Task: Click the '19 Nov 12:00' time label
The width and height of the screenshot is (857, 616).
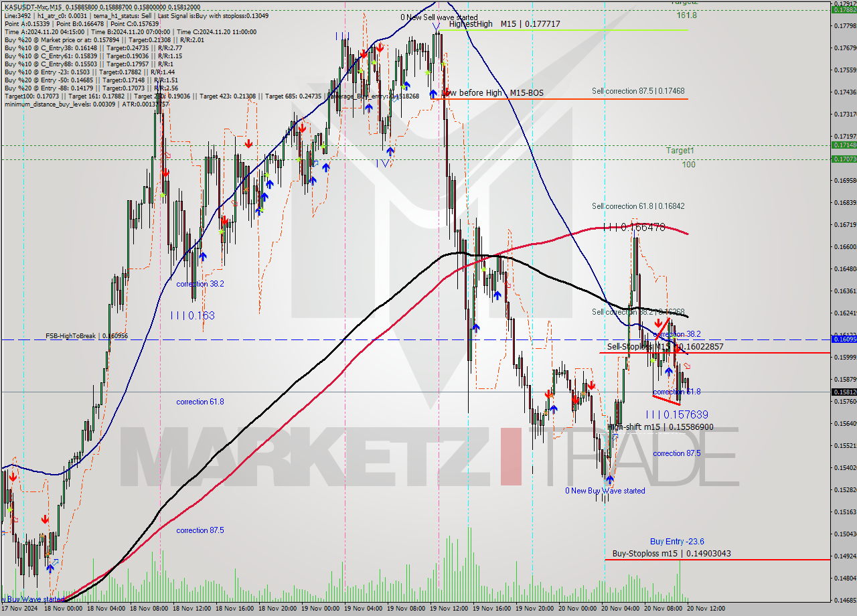Action: click(449, 609)
